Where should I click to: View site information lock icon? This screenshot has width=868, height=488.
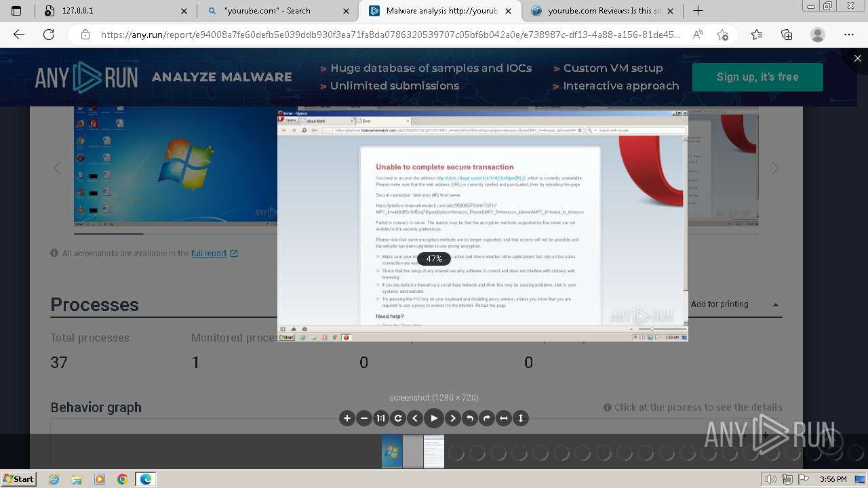85,35
